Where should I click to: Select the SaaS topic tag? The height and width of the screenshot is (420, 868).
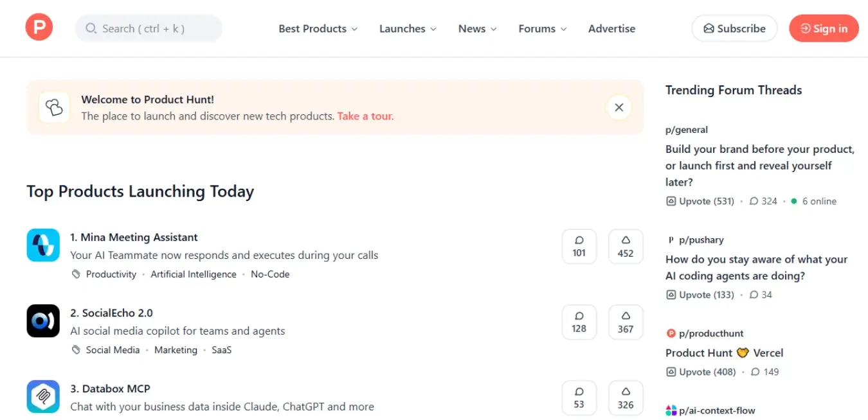tap(221, 350)
